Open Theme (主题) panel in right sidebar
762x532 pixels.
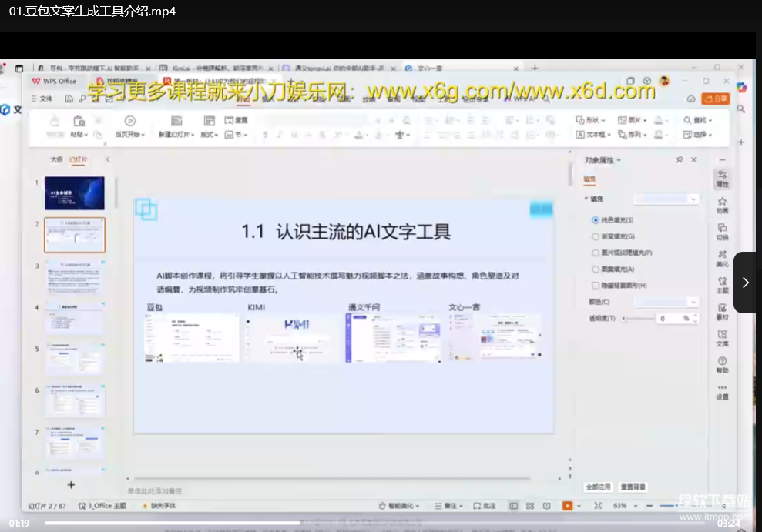click(x=722, y=285)
